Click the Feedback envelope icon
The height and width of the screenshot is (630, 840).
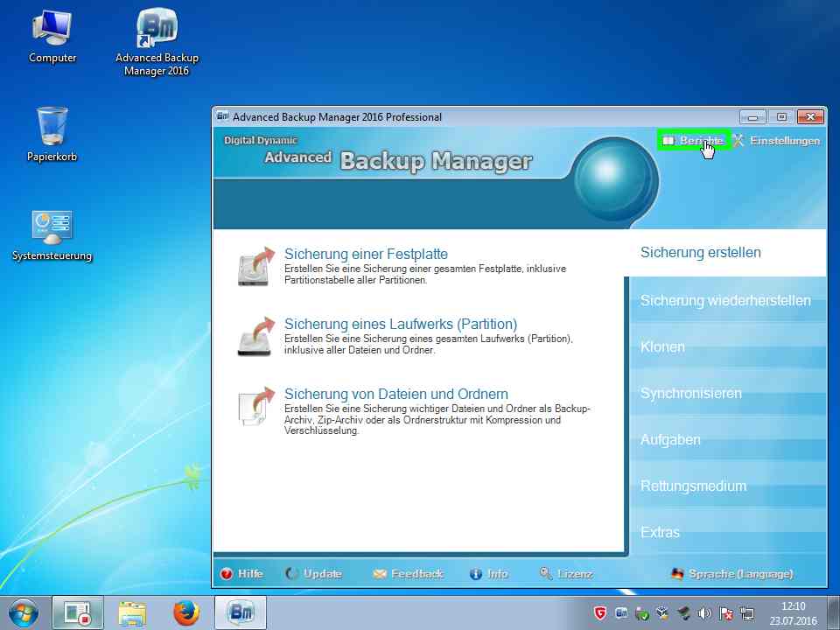click(379, 574)
